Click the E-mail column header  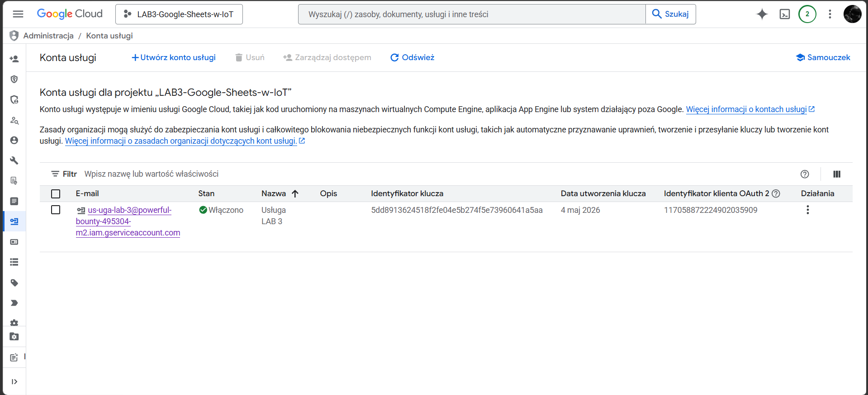tap(87, 193)
